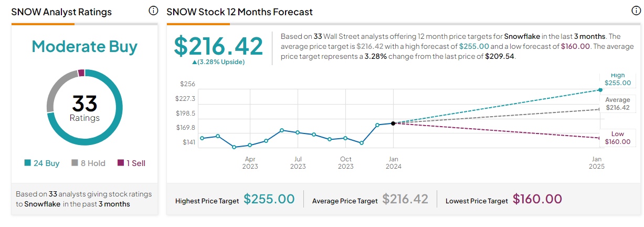Click the teal High forecast endpoint dot

600,90
